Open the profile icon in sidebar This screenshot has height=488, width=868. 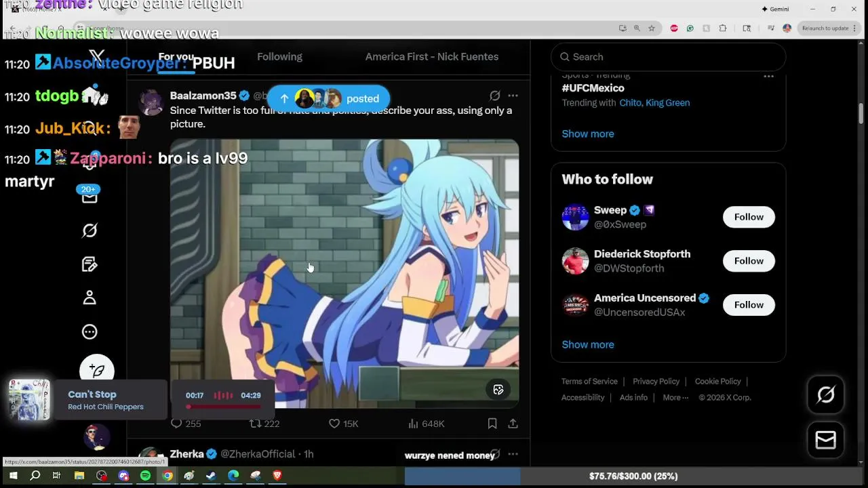pyautogui.click(x=90, y=298)
